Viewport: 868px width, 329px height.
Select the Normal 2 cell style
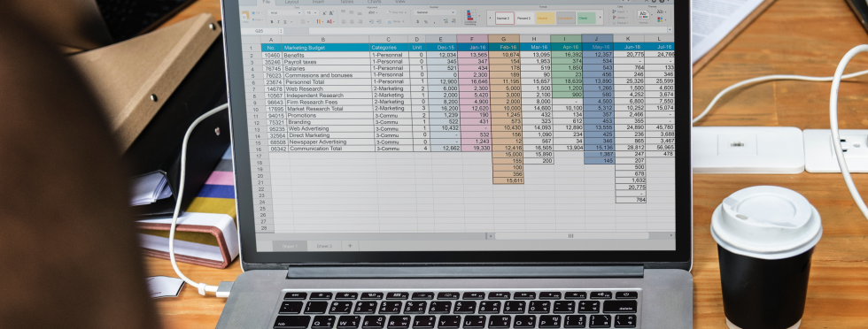coord(505,19)
